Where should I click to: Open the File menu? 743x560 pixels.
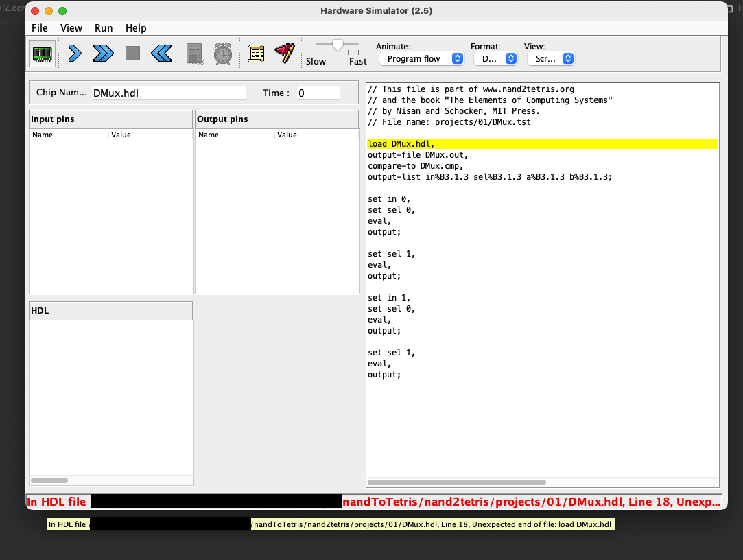[40, 28]
